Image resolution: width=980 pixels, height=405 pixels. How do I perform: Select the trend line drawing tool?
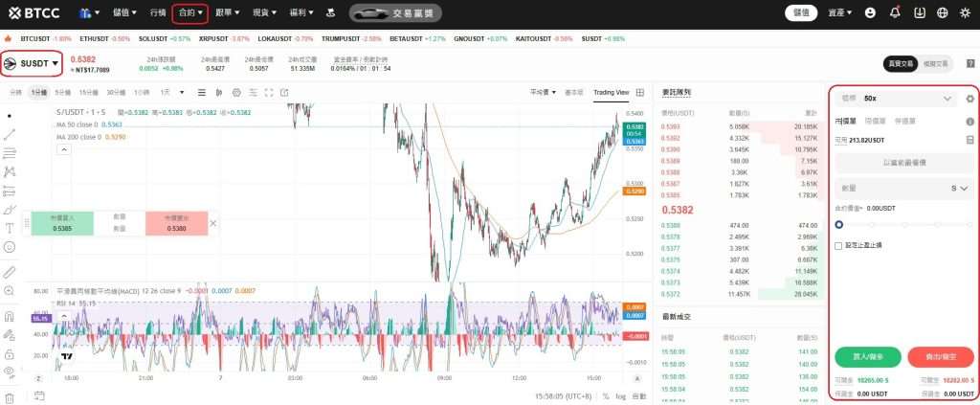[10, 134]
